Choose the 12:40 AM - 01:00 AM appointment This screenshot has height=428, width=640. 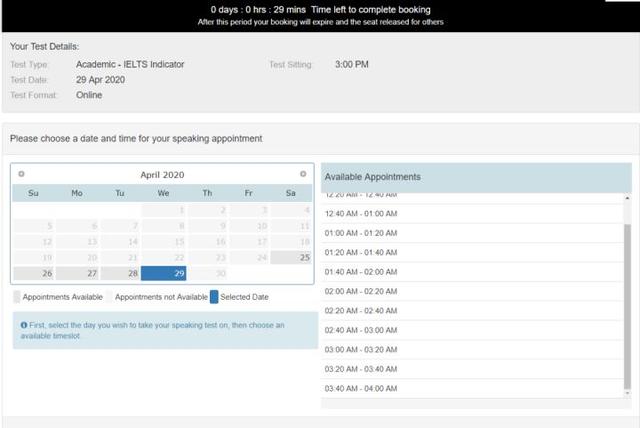(472, 214)
